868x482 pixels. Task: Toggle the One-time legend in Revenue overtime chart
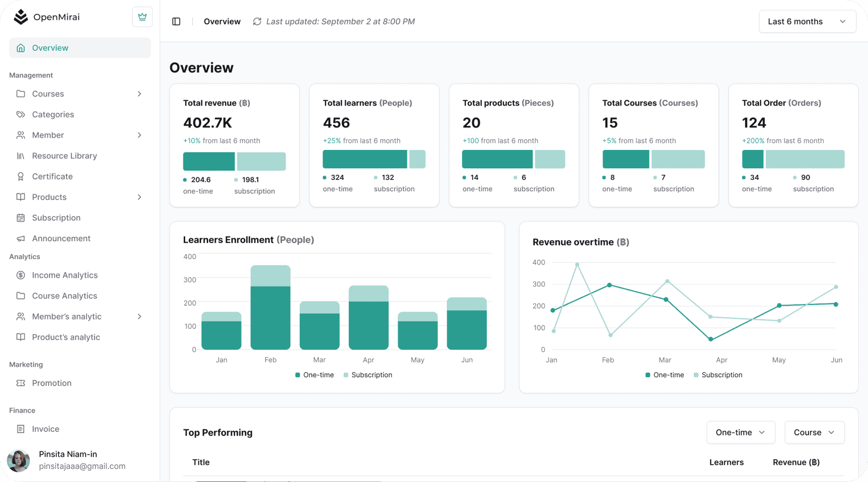coord(664,375)
